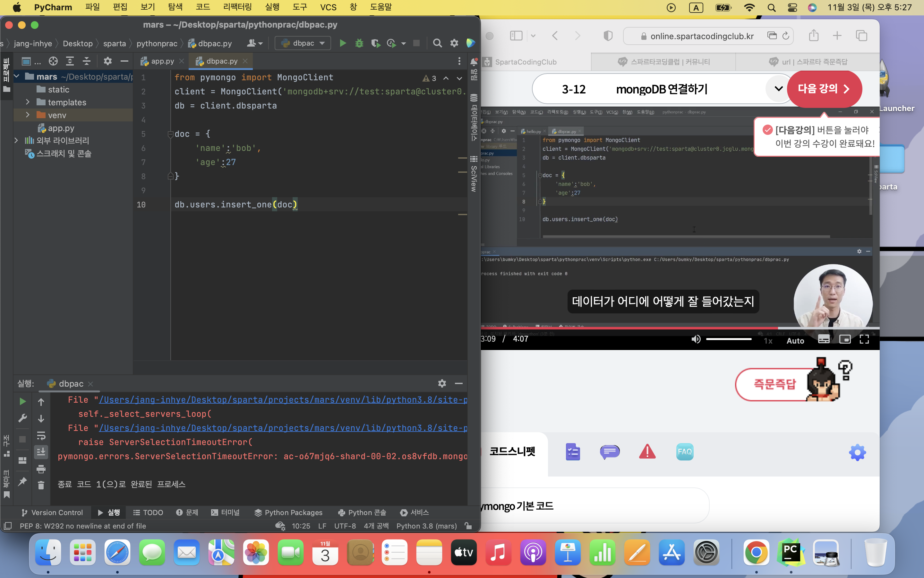Open Safari sidebar options chevron
924x578 pixels.
533,36
